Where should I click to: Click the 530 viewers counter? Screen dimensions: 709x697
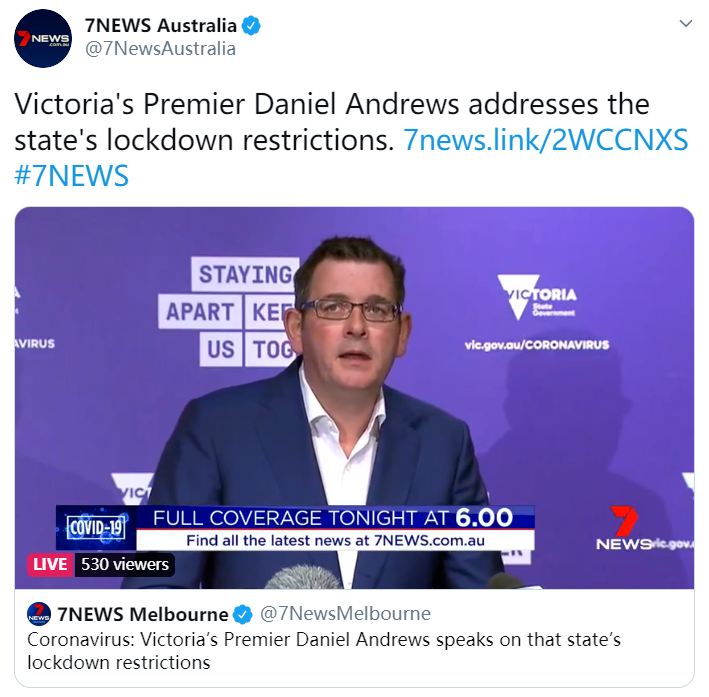pyautogui.click(x=125, y=564)
